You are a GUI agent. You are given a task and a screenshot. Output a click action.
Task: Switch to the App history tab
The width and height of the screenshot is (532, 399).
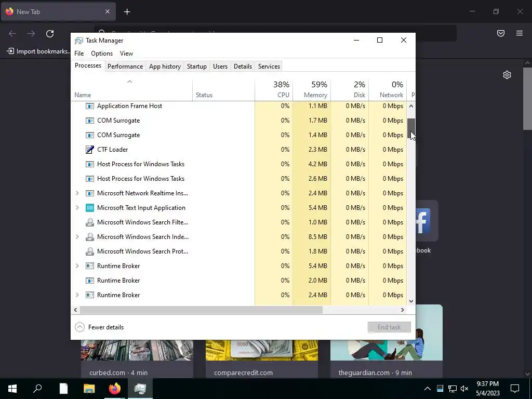pos(165,66)
